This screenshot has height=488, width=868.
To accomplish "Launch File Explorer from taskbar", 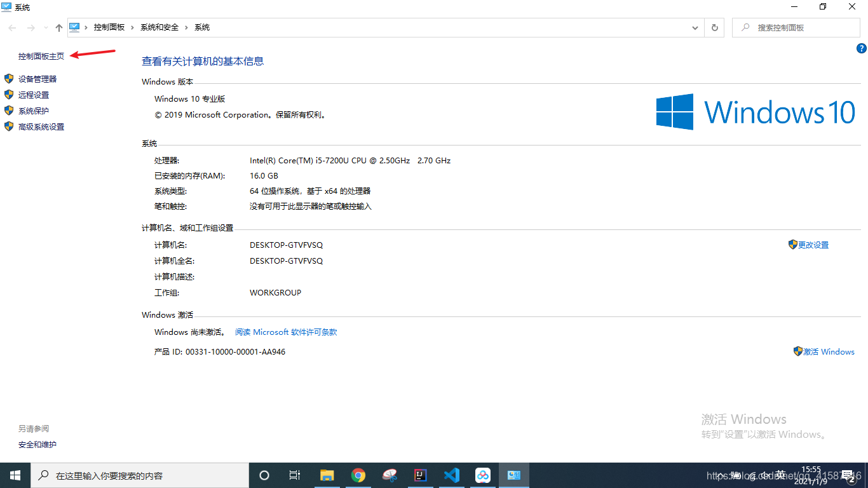I will (327, 475).
